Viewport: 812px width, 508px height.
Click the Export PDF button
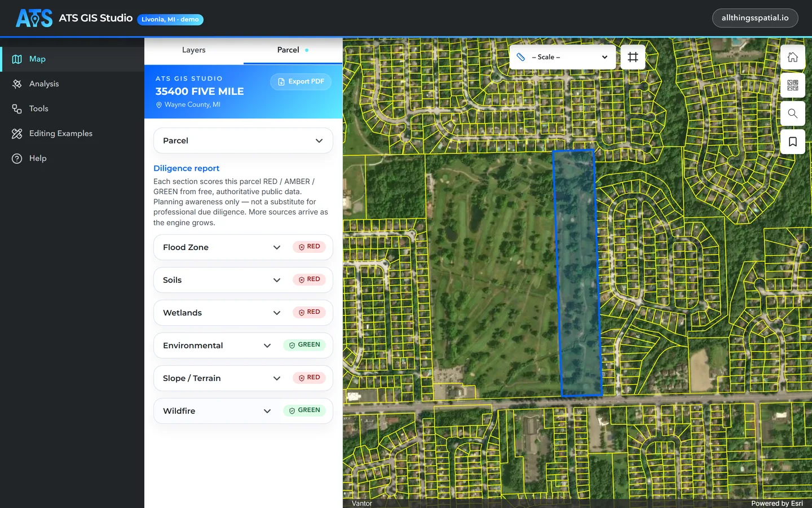301,82
